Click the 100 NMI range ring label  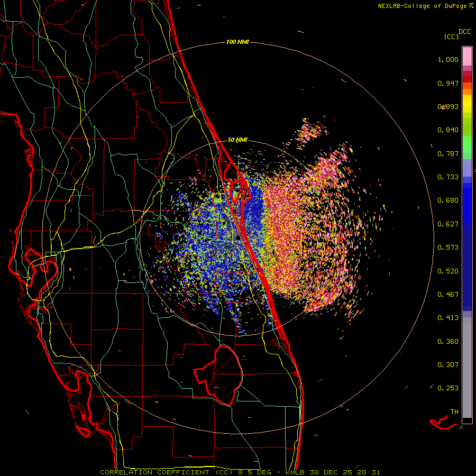(x=237, y=42)
